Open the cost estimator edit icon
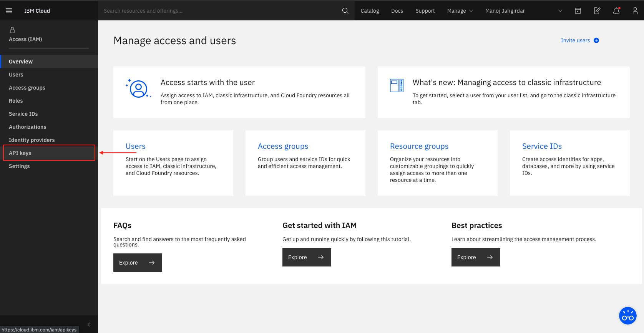 [x=597, y=11]
